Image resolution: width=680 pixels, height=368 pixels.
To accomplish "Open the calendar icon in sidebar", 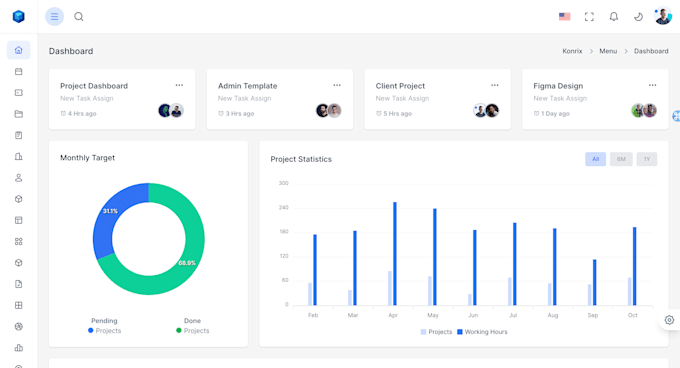I will pos(19,71).
